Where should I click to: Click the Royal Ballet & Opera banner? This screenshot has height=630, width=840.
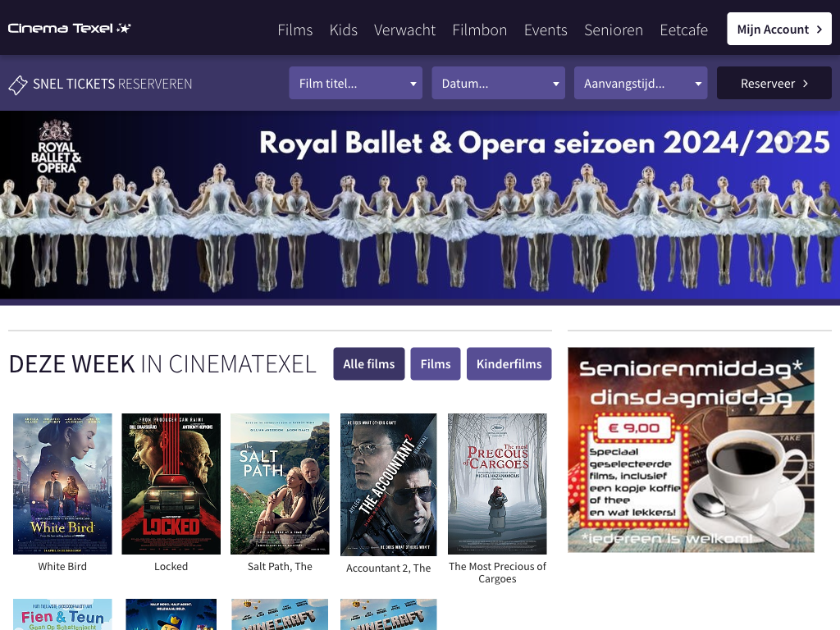coord(420,205)
